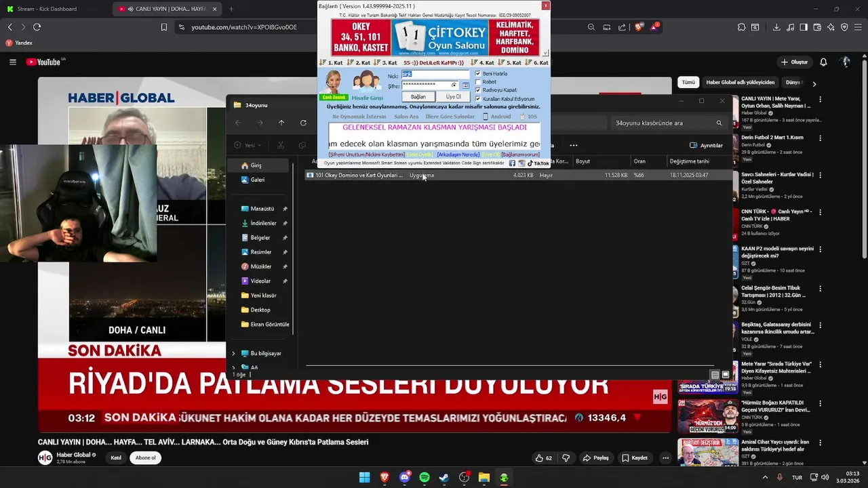Click the Explorer cut scissors icon

[281, 145]
